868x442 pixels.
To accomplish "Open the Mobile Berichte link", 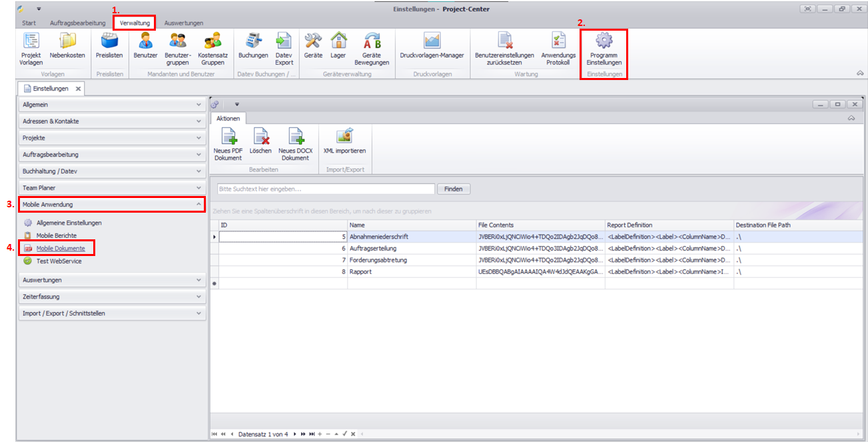I will [x=56, y=235].
